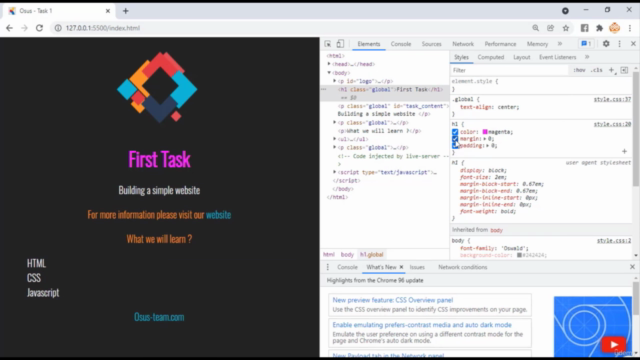The image size is (640, 360).
Task: Bookmark this page with the star icon
Action: point(566,28)
